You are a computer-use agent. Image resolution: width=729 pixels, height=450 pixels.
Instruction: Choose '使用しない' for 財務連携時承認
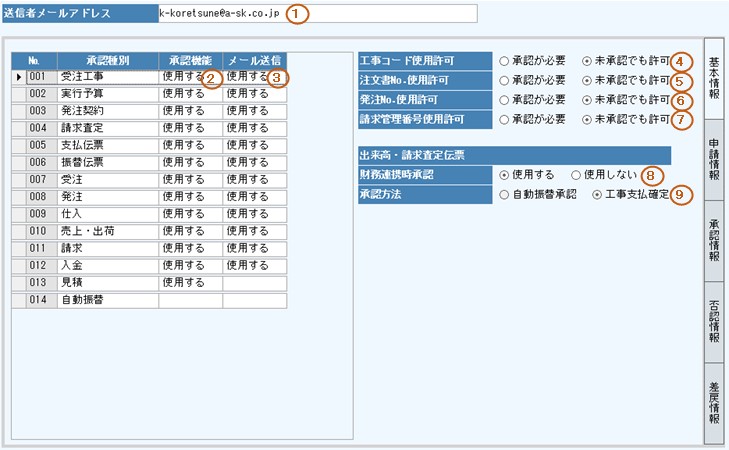tap(577, 175)
